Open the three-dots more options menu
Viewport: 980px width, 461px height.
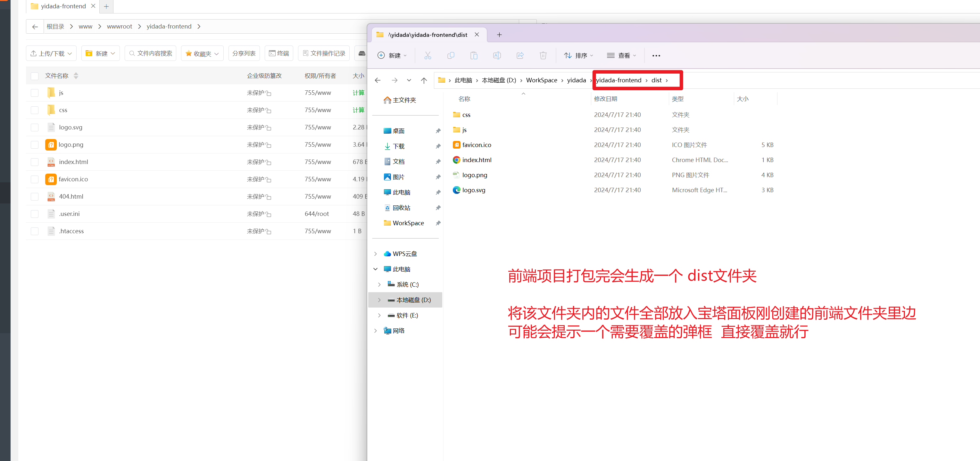click(x=656, y=55)
